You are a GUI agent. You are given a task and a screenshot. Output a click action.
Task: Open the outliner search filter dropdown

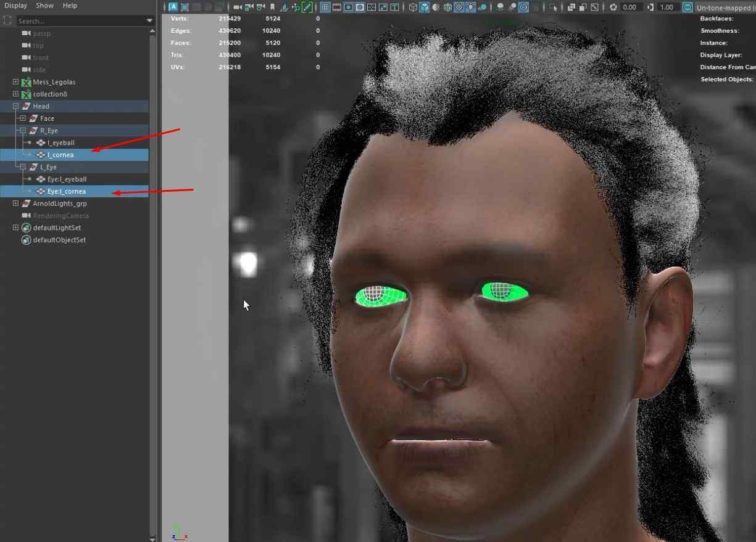pyautogui.click(x=149, y=21)
